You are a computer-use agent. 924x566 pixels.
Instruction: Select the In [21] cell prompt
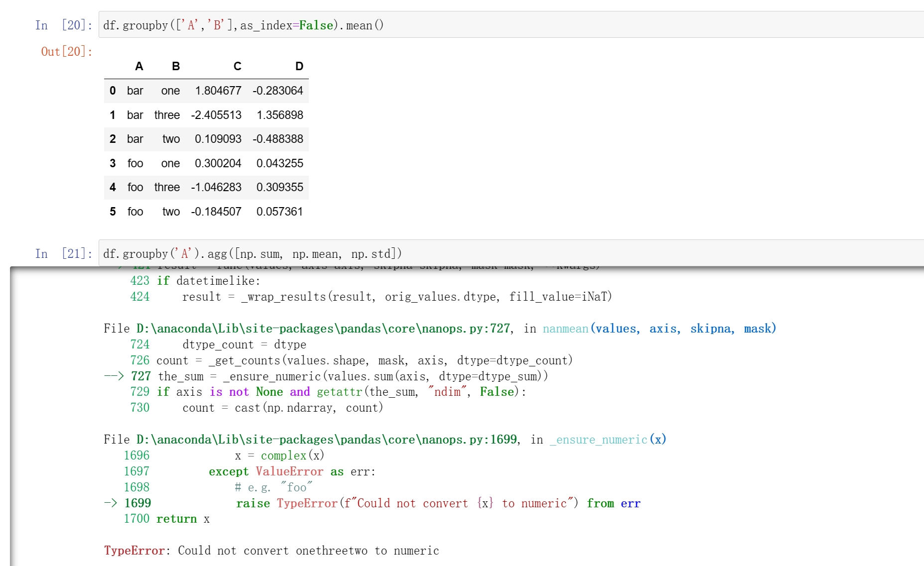point(64,253)
